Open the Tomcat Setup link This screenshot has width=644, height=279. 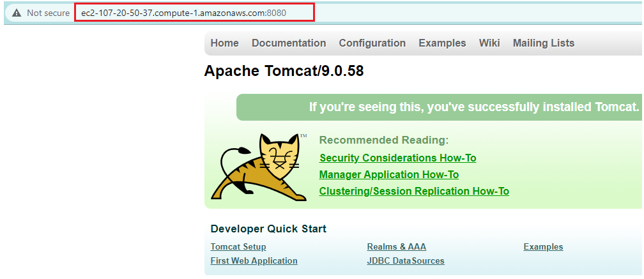(238, 247)
